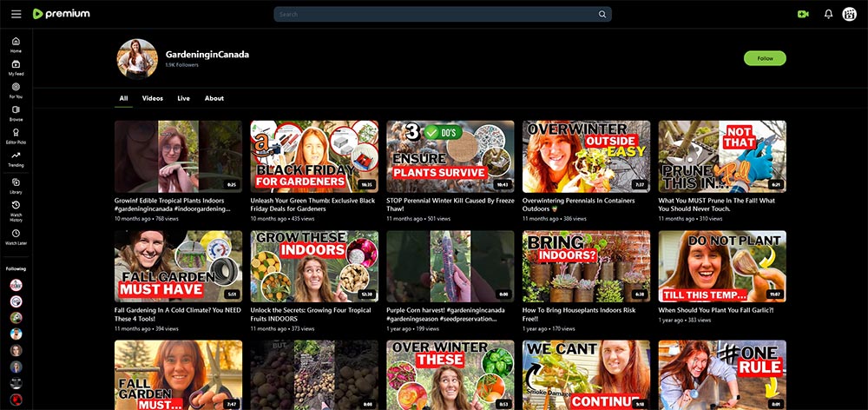Click title 'Fall Gardening In A Cold Climate'
Viewport: 868px width, 410px height.
coord(178,314)
